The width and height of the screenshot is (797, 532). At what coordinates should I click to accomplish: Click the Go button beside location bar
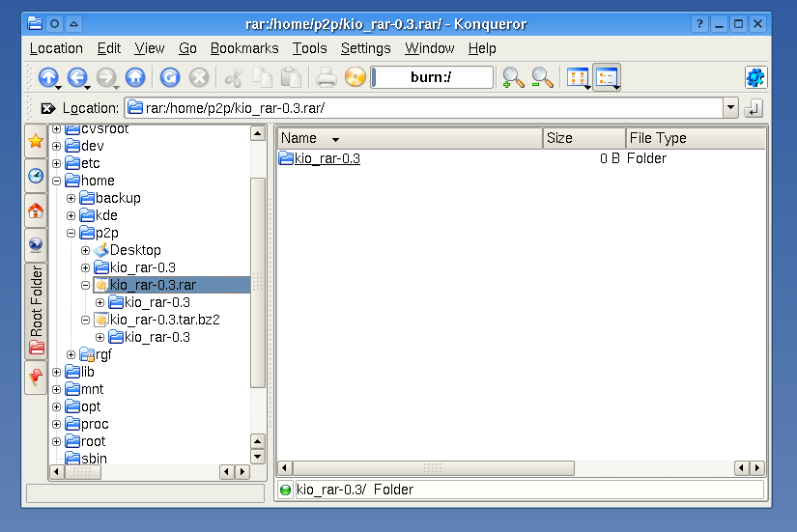(754, 108)
